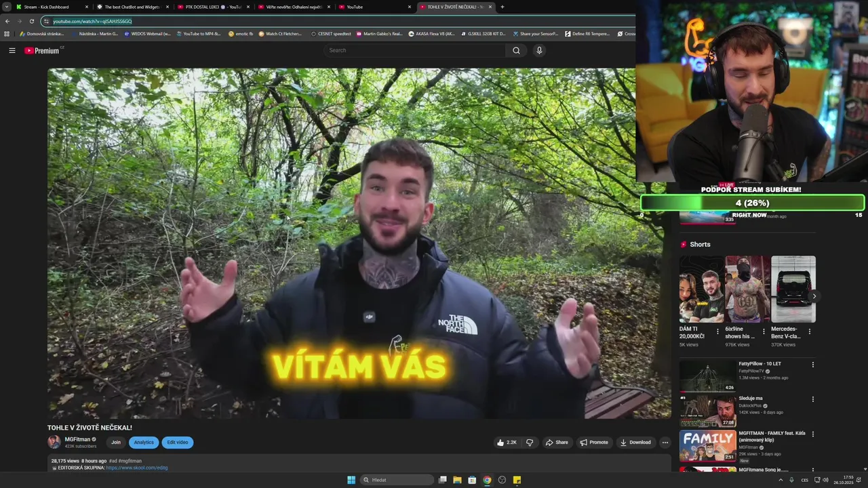This screenshot has width=868, height=488.
Task: Open tab search dropdown in Chrome
Action: 7,7
